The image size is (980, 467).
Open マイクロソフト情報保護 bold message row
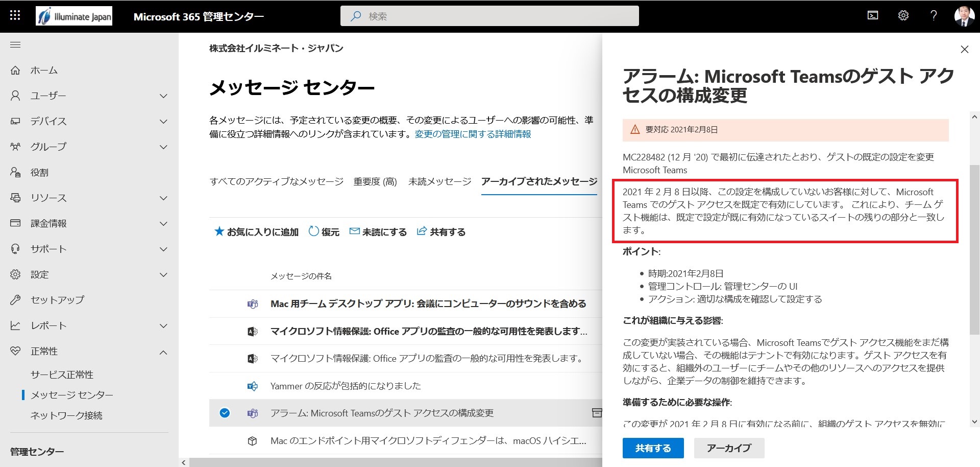click(429, 331)
